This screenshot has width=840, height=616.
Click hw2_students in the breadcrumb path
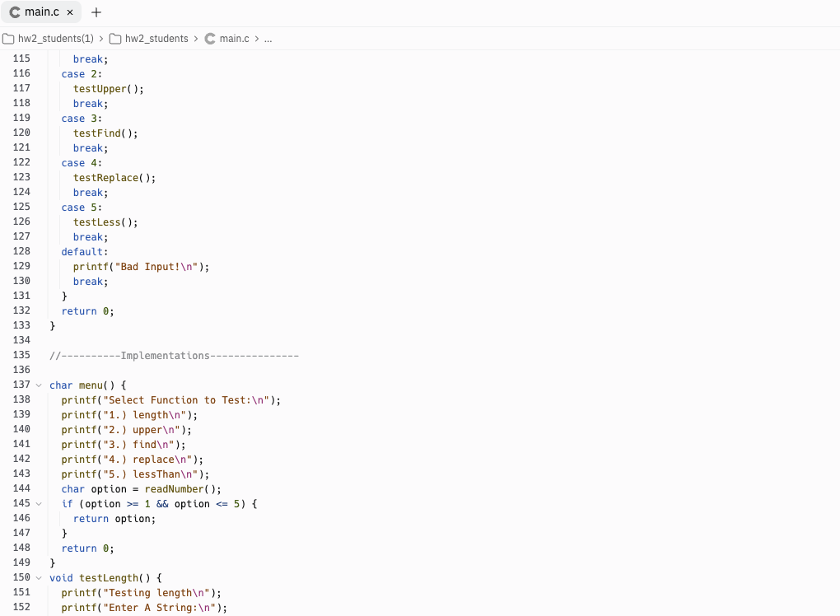(x=156, y=38)
